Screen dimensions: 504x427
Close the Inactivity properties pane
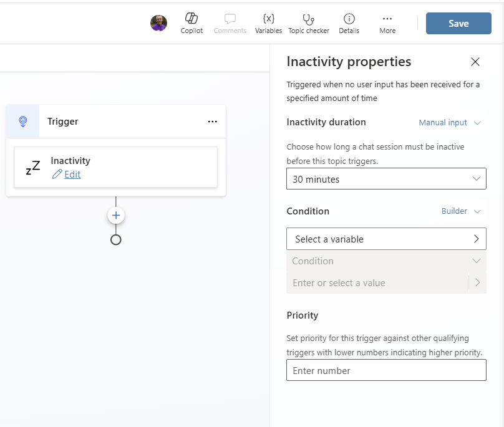pyautogui.click(x=475, y=62)
